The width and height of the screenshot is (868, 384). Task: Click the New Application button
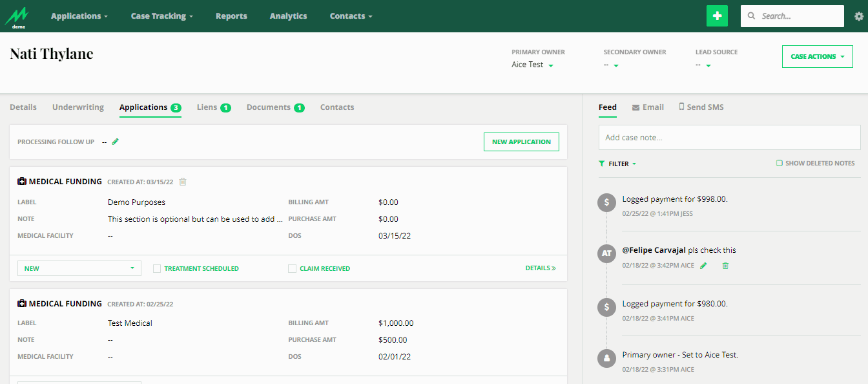tap(521, 142)
